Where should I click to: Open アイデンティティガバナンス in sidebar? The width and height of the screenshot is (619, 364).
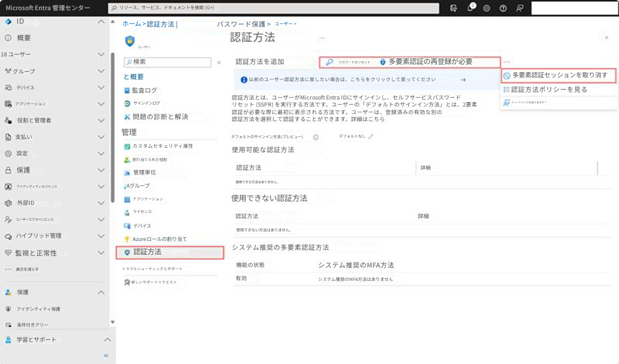[37, 186]
